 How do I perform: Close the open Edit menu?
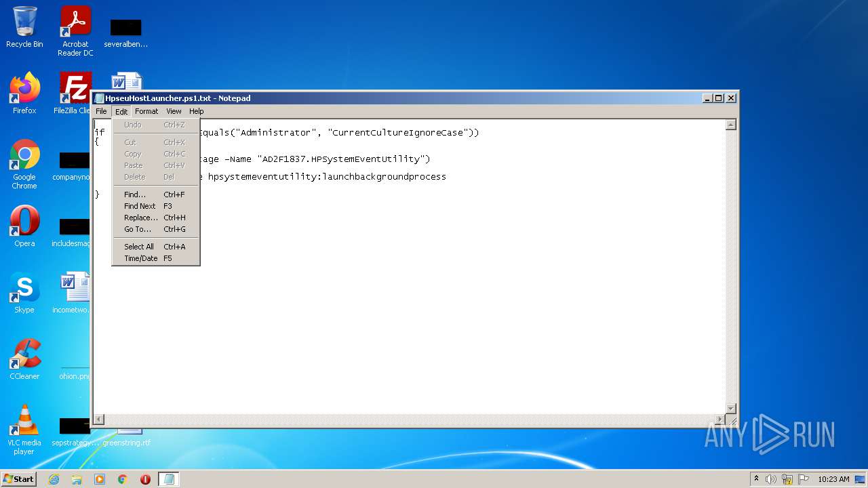pyautogui.click(x=121, y=111)
